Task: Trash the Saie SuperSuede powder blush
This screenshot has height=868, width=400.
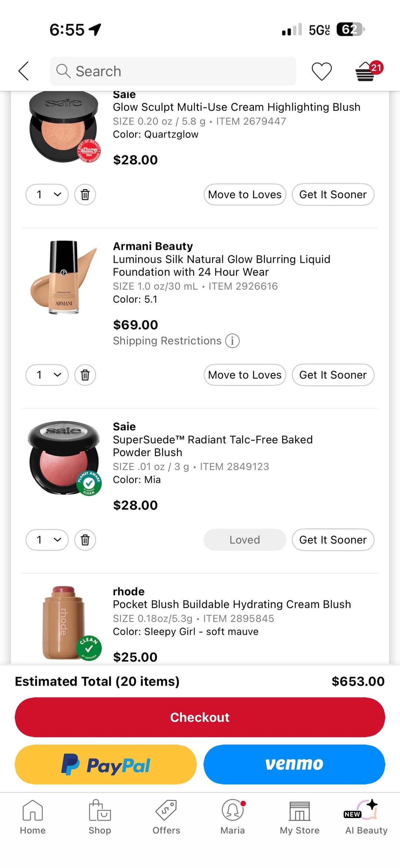Action: 85,540
